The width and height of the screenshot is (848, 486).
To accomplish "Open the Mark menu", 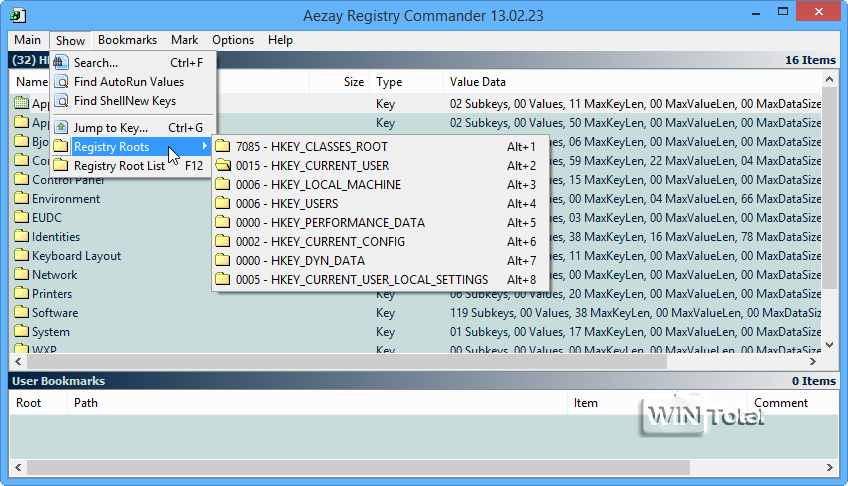I will tap(184, 40).
